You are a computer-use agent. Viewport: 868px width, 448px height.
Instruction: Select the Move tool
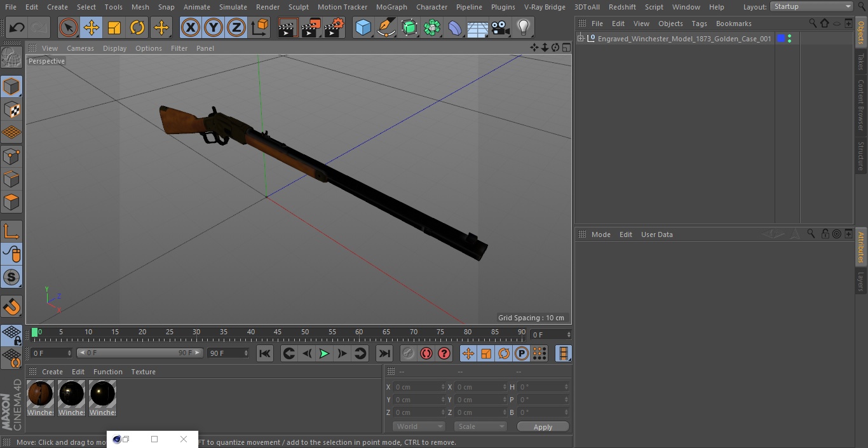tap(92, 27)
